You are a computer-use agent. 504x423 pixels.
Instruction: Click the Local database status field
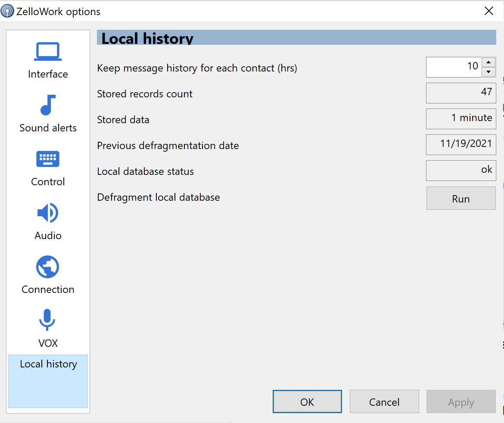click(x=461, y=170)
